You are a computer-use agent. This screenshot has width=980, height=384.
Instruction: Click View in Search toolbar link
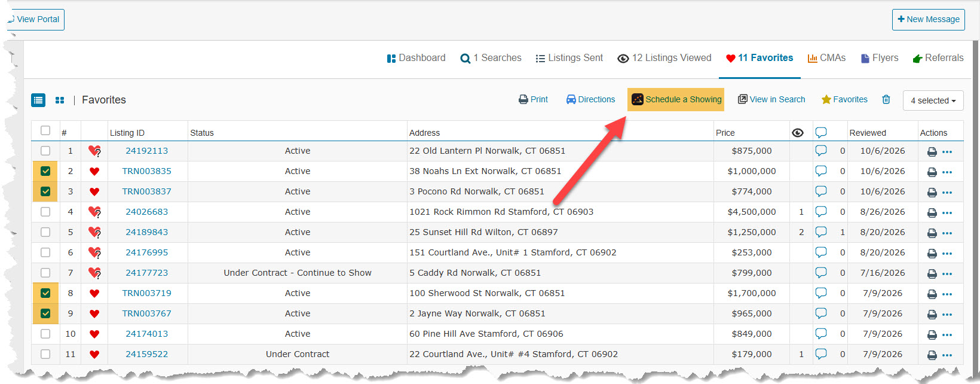[771, 99]
